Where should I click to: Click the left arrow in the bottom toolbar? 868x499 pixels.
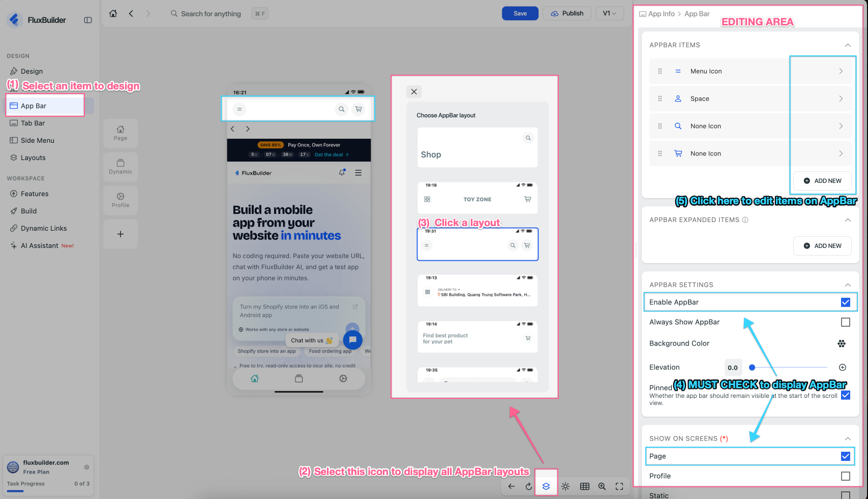(512, 486)
